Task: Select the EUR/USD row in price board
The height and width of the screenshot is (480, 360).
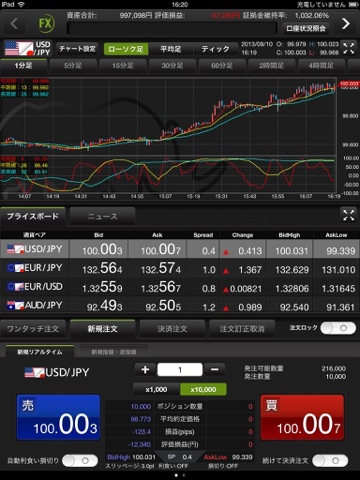Action: (180, 287)
